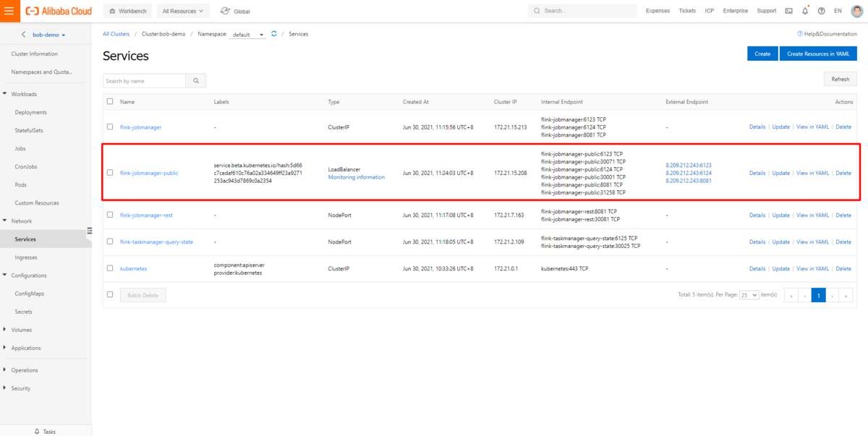Image resolution: width=868 pixels, height=436 pixels.
Task: Click the Search by name field
Action: click(x=145, y=81)
